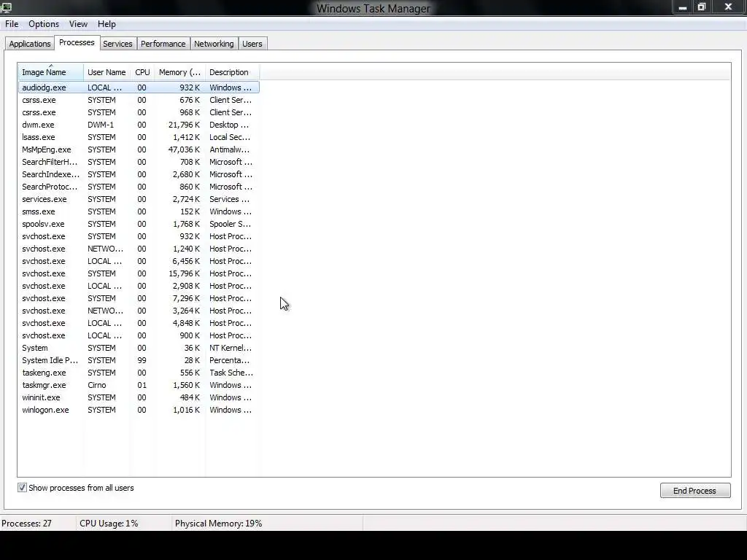
Task: Restore down the Task Manager window
Action: tap(702, 7)
